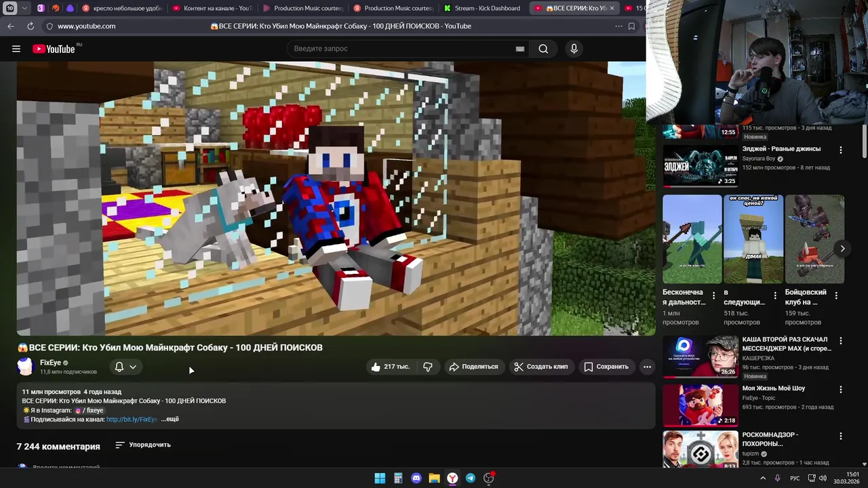Expand tab list chevron beside counter
Viewport: 868px width, 488px height.
pyautogui.click(x=24, y=8)
